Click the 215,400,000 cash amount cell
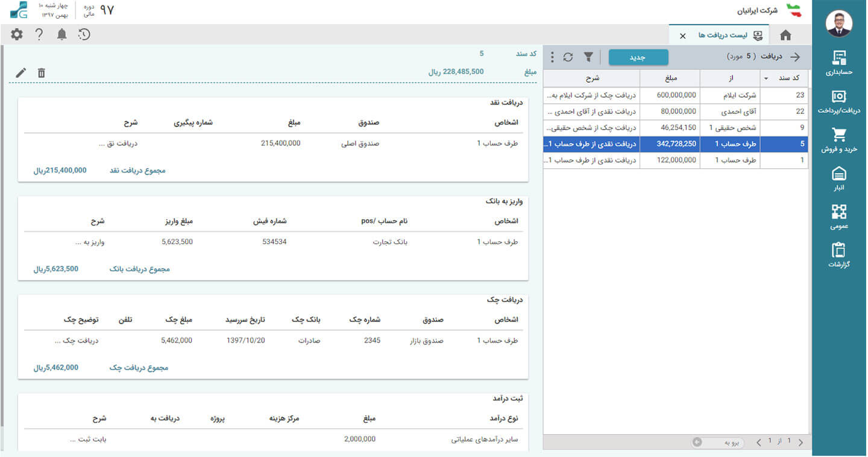This screenshot has width=868, height=457. [x=280, y=143]
